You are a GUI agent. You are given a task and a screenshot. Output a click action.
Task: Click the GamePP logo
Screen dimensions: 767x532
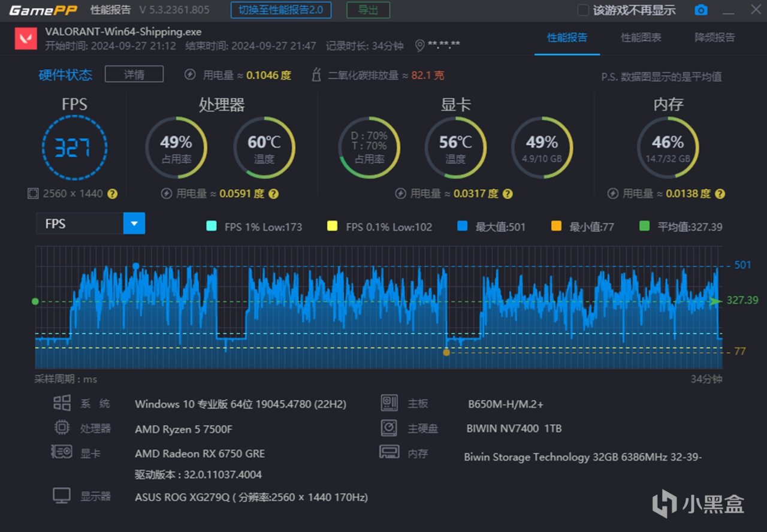[43, 10]
